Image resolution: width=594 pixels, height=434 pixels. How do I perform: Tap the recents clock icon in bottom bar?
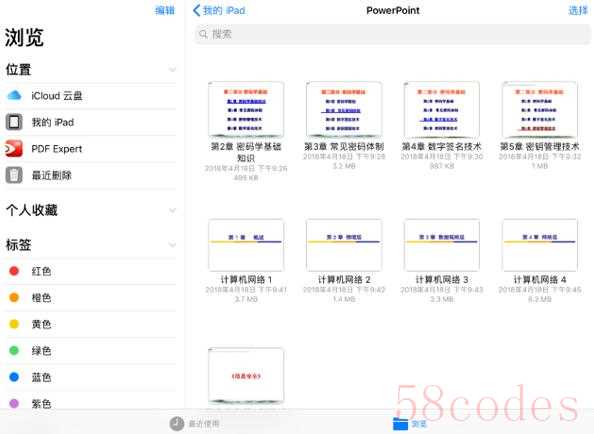pos(177,424)
